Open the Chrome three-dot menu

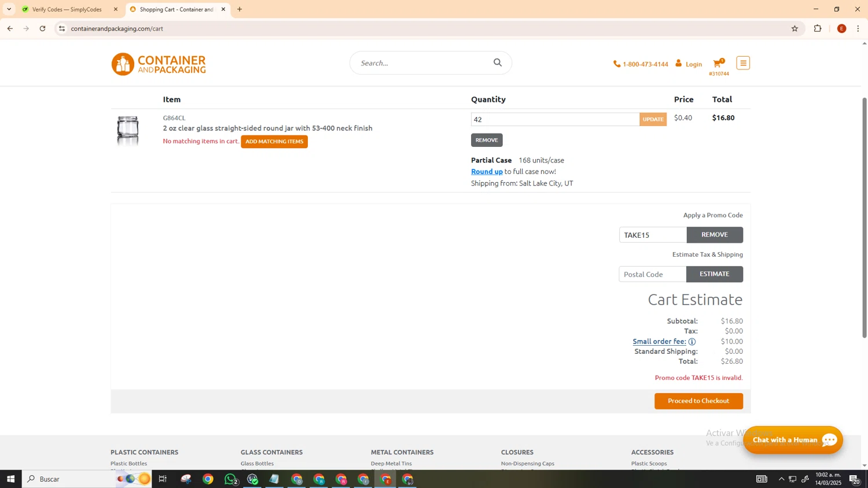point(858,28)
